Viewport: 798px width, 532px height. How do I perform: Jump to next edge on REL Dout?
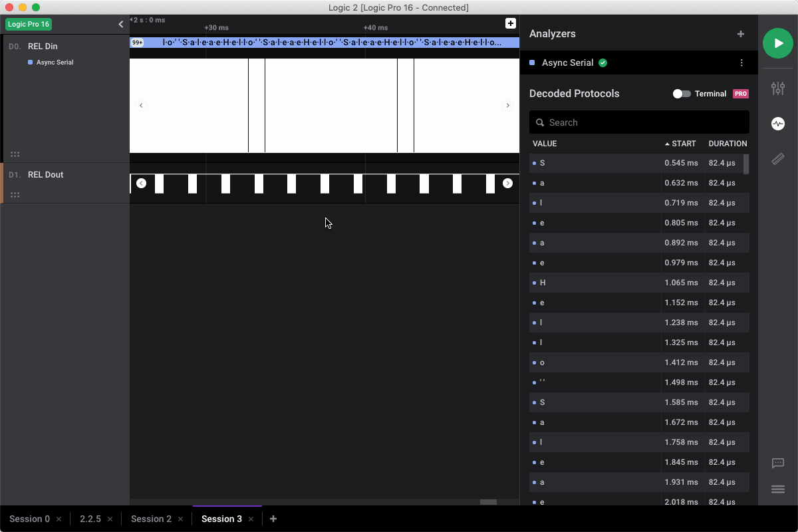tap(507, 184)
